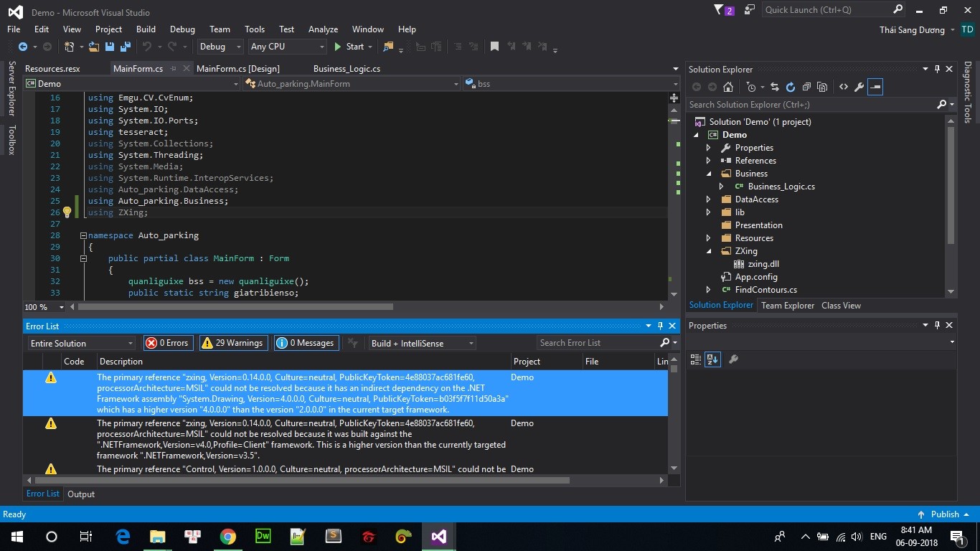Switch to Business_Logic.cs tab
980x551 pixels.
pos(347,69)
